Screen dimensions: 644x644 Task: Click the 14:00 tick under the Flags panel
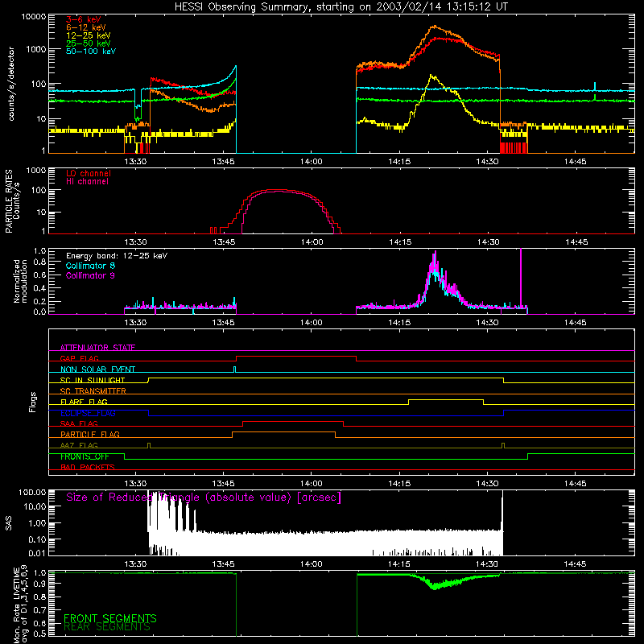click(311, 484)
